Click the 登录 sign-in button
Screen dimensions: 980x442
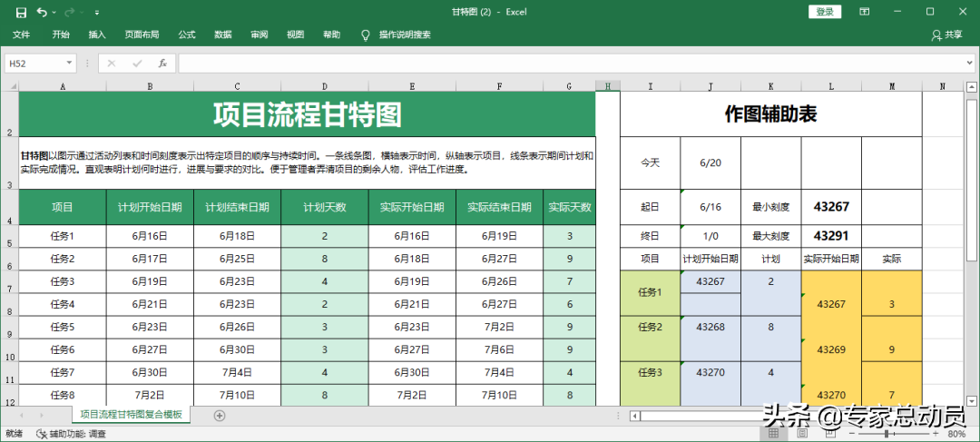825,12
